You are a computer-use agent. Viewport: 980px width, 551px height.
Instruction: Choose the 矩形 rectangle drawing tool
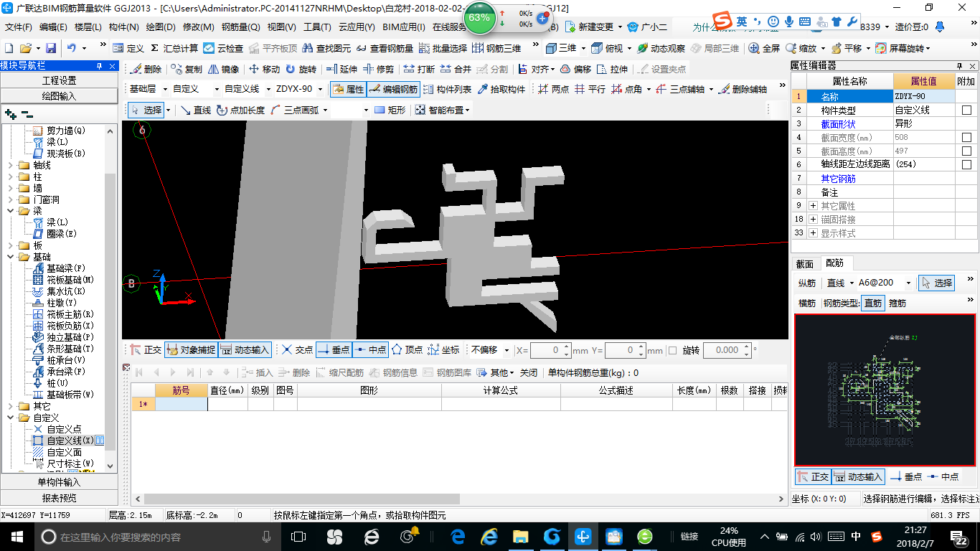tap(390, 110)
